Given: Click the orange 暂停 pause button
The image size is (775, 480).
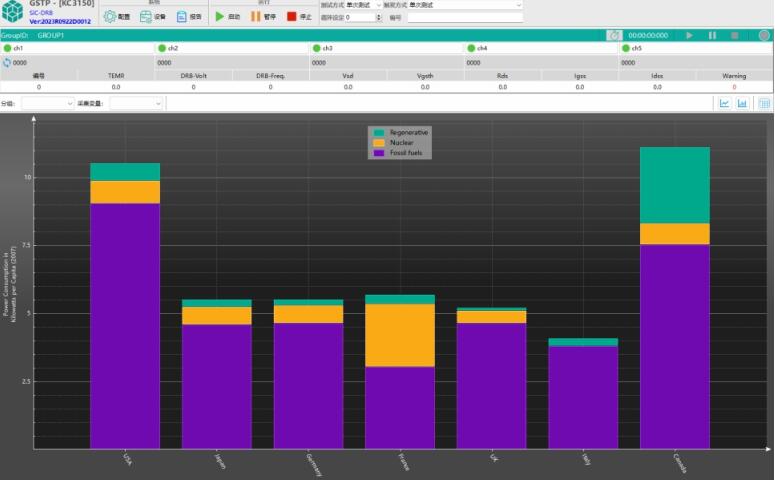Looking at the screenshot, I should point(256,17).
